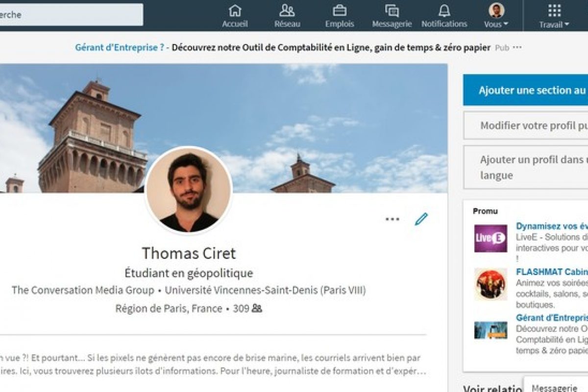Click the Thomas Ciret profile photo
The height and width of the screenshot is (392, 588).
click(x=189, y=190)
